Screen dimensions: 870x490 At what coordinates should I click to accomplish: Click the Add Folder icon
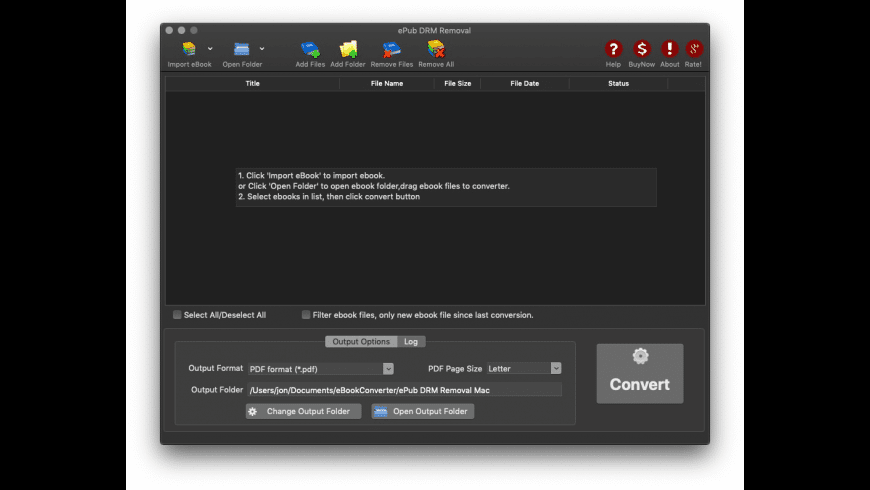coord(348,49)
